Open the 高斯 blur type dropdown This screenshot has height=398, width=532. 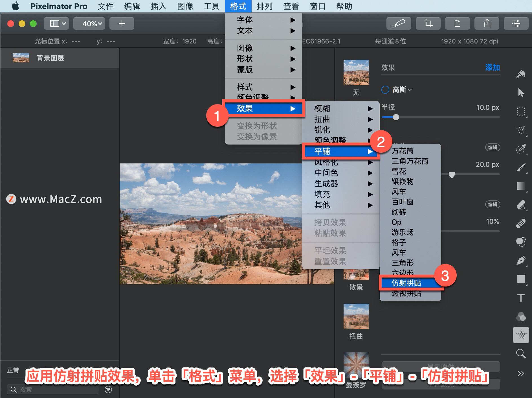coord(402,90)
